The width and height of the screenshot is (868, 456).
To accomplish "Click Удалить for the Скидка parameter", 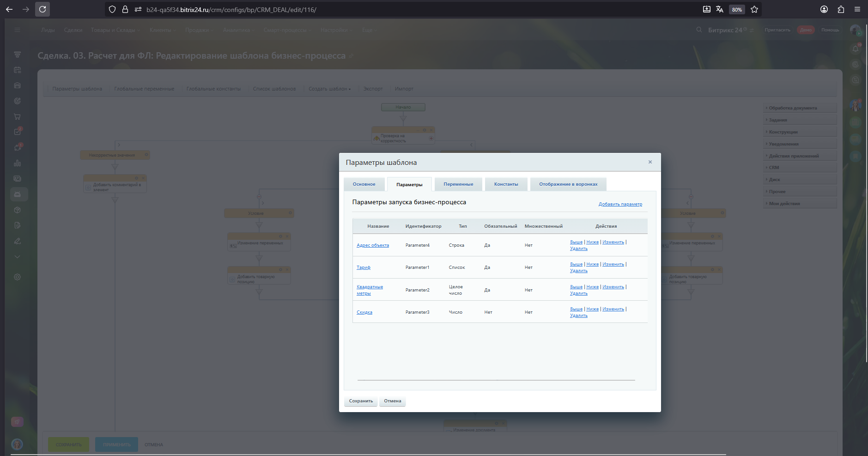I will [579, 316].
